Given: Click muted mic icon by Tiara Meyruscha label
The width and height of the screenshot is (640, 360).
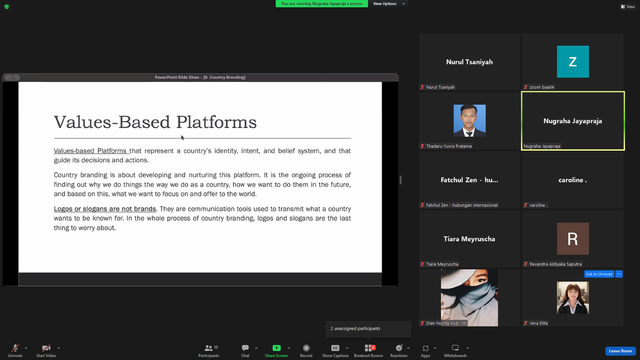Looking at the screenshot, I should (423, 264).
